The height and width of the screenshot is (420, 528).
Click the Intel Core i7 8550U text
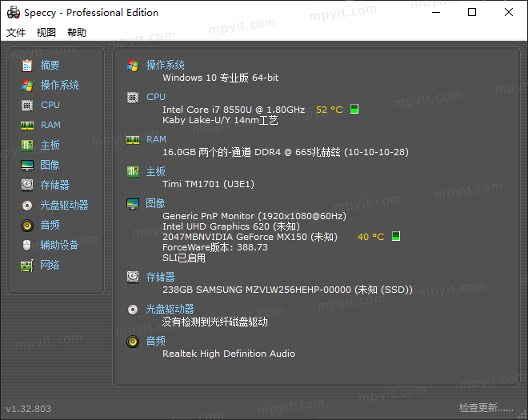coord(234,110)
